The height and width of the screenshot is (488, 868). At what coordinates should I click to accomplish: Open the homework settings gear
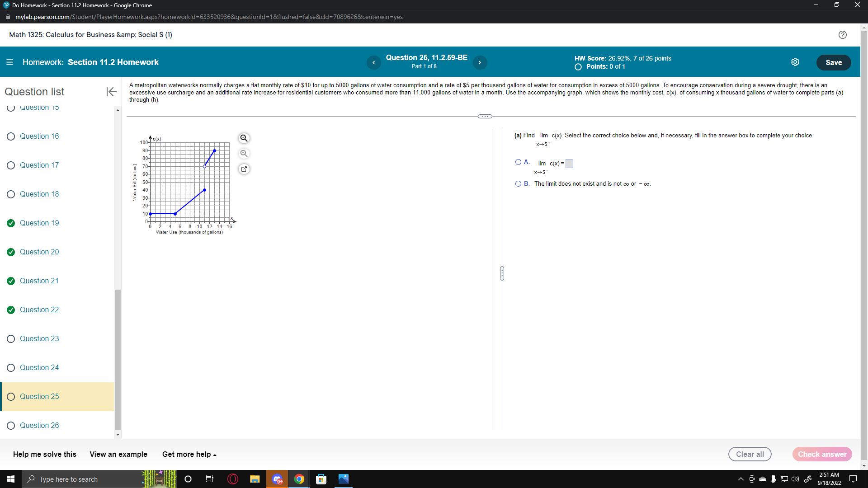[x=796, y=62]
